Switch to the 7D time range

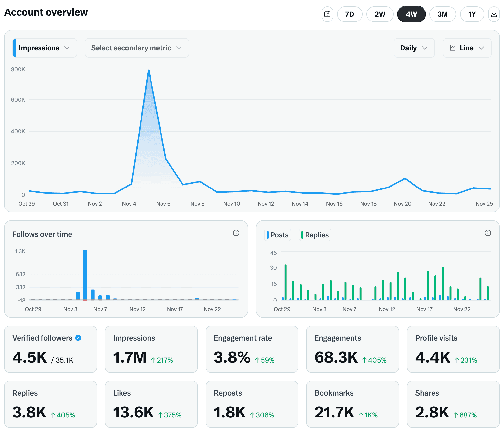(x=349, y=14)
